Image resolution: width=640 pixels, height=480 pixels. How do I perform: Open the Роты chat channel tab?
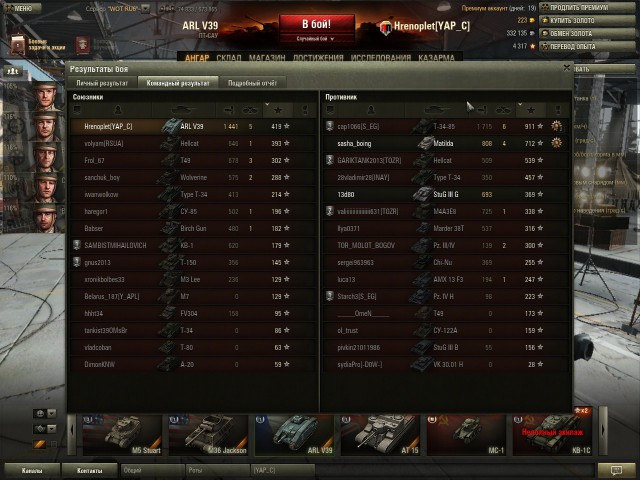point(217,470)
